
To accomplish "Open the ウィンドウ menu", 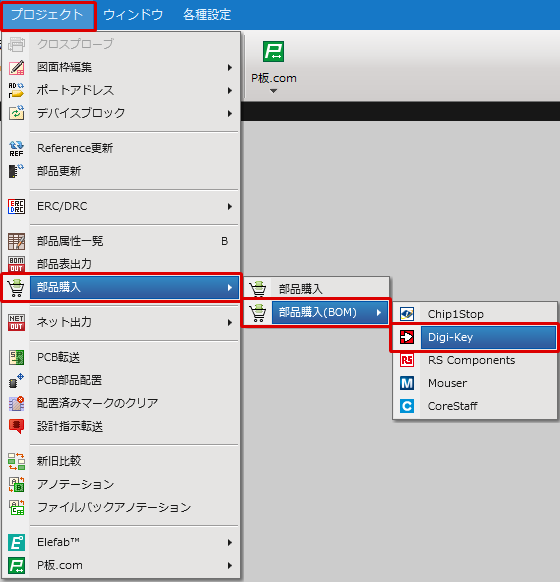I will [x=133, y=15].
